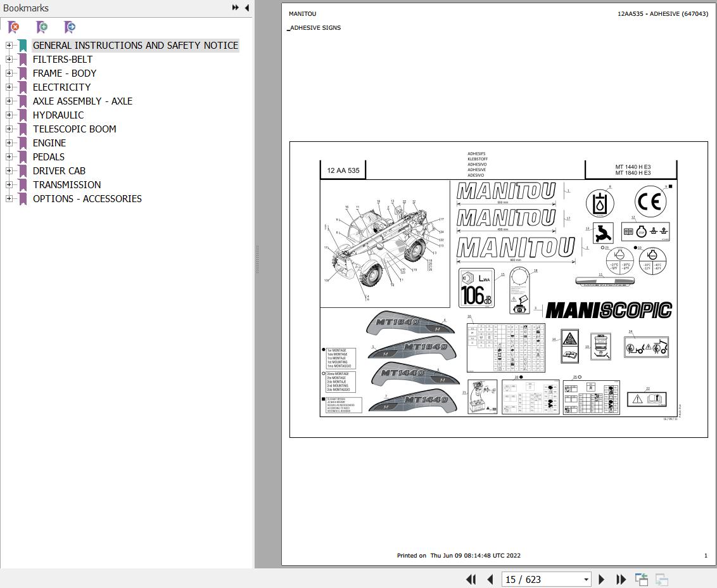Select the TELESCOPIC BOOM bookmark

point(74,129)
